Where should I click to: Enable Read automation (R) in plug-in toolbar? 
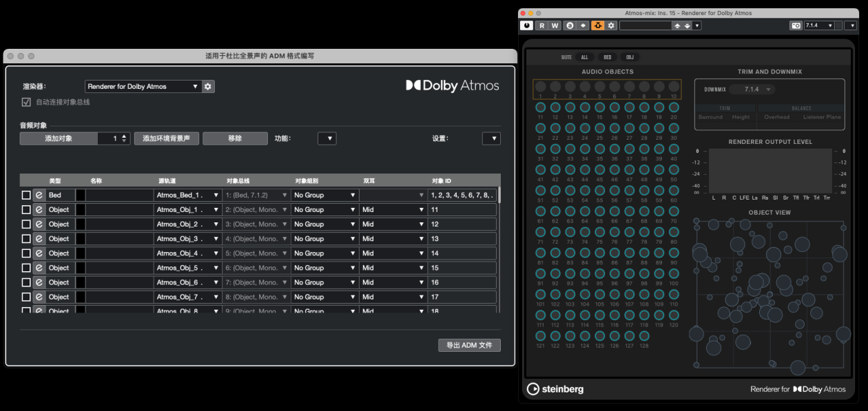tap(541, 25)
